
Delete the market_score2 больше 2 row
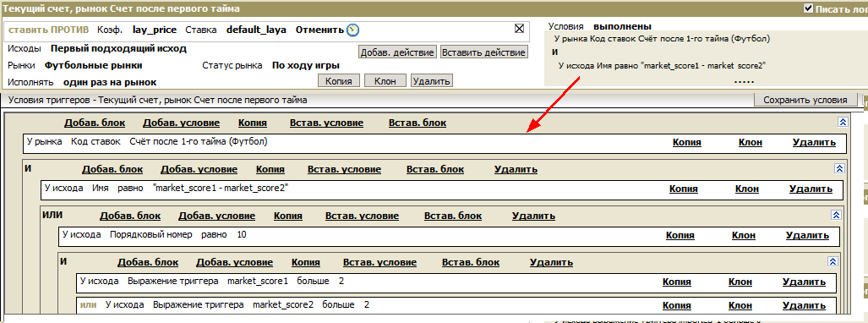coord(804,305)
